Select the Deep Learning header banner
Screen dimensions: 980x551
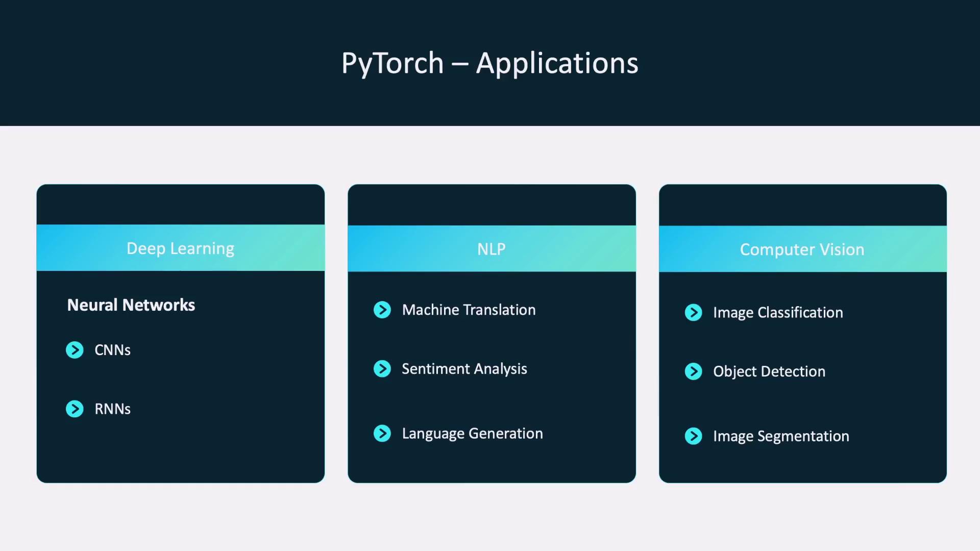click(x=180, y=248)
